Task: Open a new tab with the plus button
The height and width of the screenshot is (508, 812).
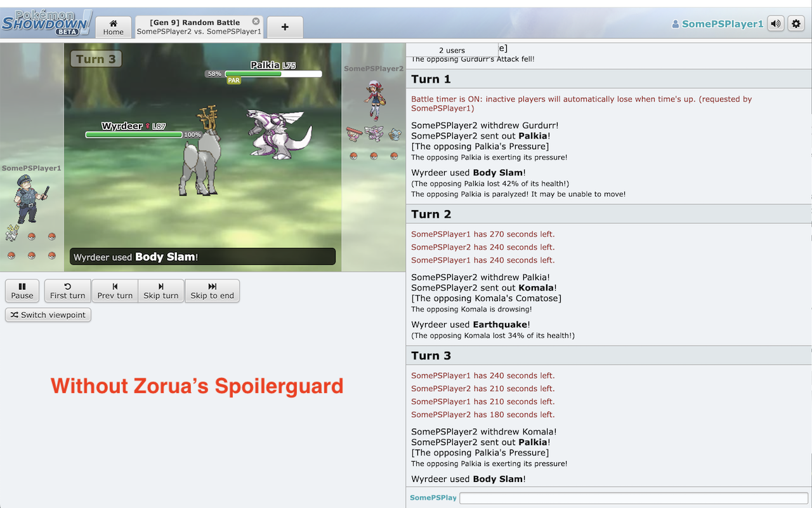Action: click(x=285, y=27)
